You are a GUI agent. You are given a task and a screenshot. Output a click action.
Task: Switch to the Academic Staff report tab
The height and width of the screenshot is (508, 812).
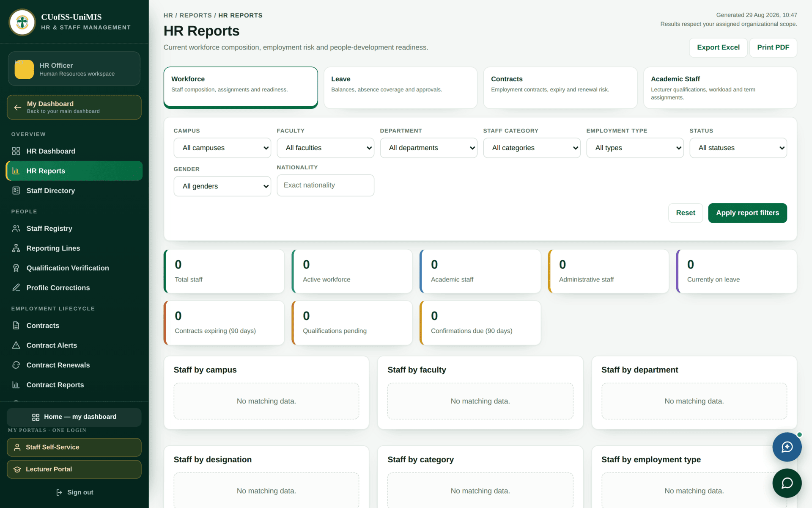720,88
